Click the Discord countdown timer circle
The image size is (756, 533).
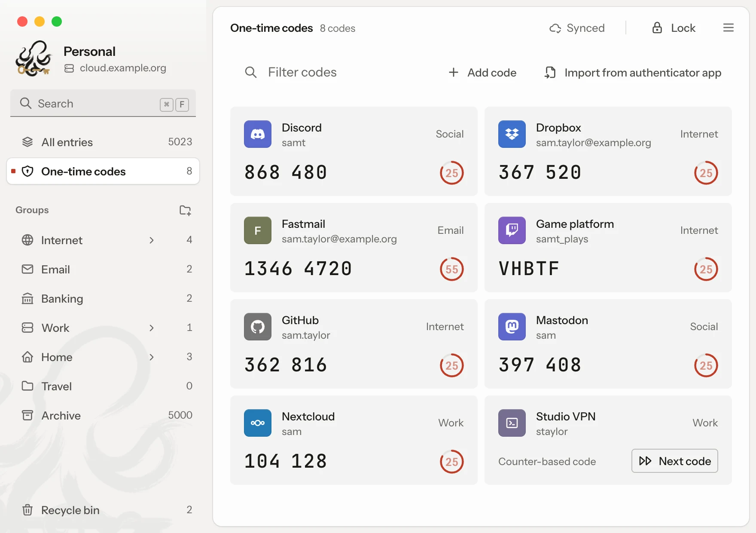[452, 173]
